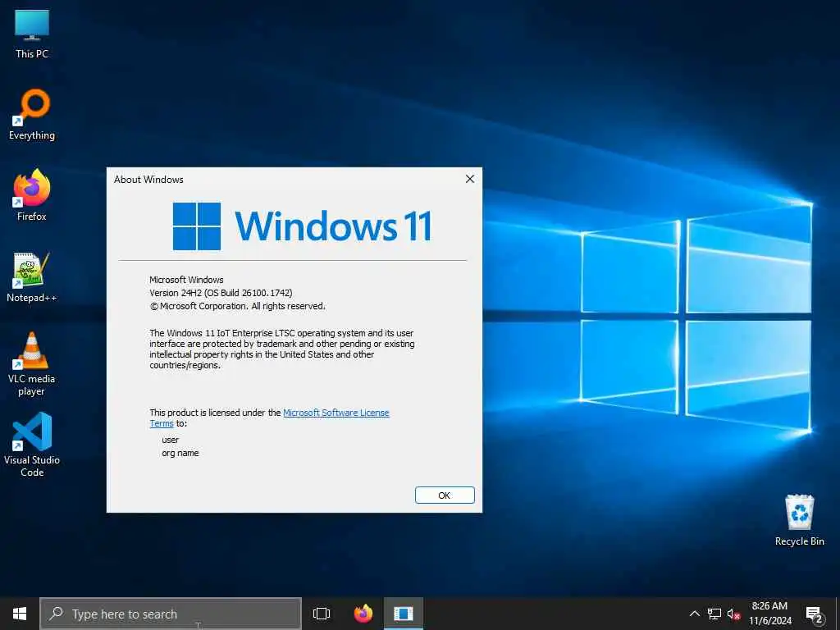Select Visual Studio Code desktop shortcut
This screenshot has height=630, width=840.
click(32, 445)
